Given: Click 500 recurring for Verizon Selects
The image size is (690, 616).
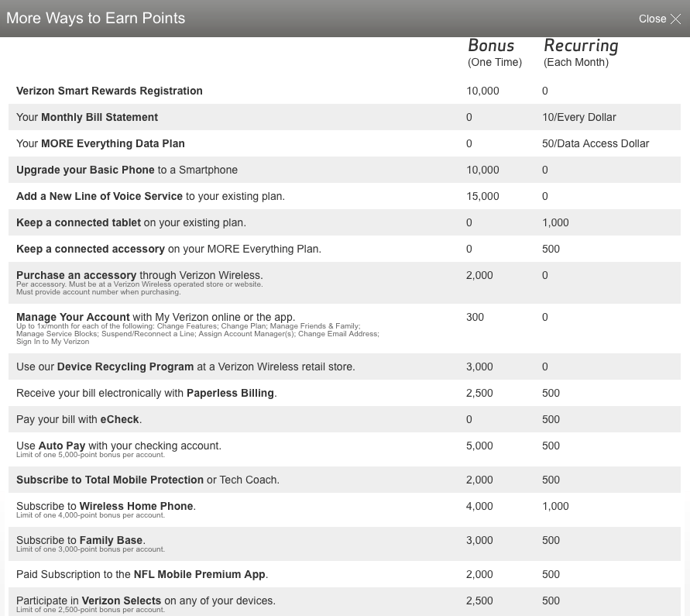Looking at the screenshot, I should (x=551, y=601).
